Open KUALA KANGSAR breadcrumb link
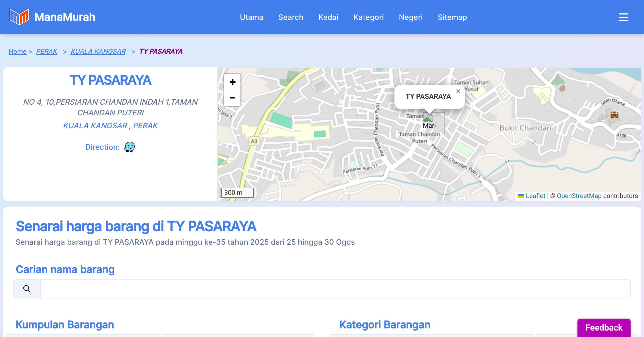The width and height of the screenshot is (644, 337). point(98,51)
